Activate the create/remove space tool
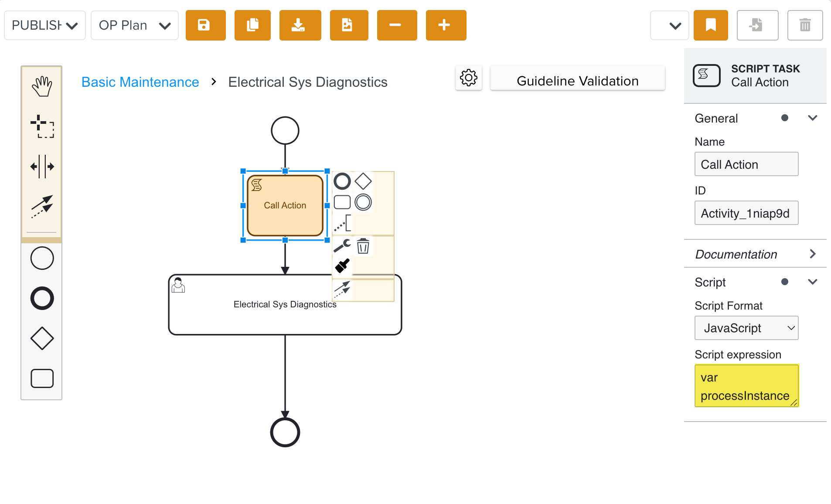 (x=42, y=167)
